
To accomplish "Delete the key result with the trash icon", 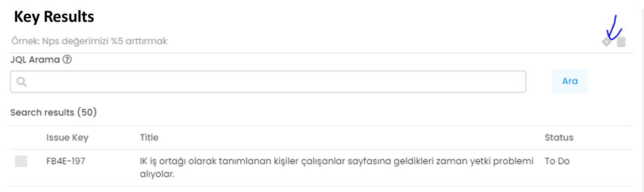I will (621, 42).
